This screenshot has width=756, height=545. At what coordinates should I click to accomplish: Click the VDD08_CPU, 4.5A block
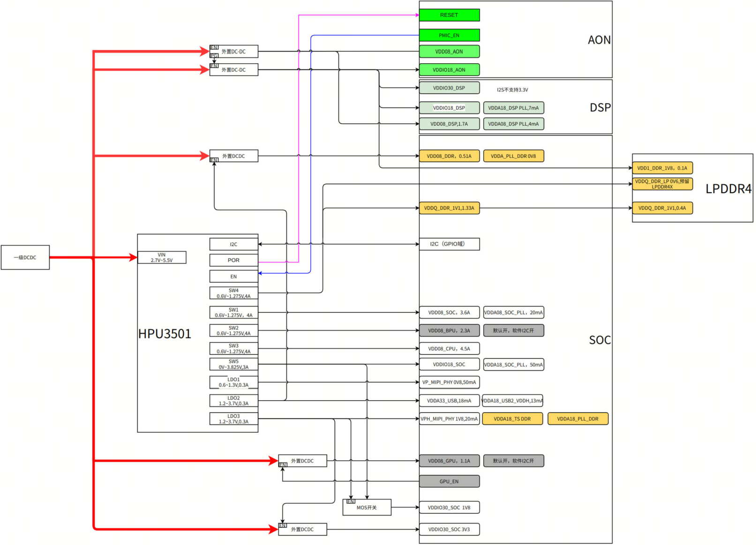pyautogui.click(x=449, y=349)
